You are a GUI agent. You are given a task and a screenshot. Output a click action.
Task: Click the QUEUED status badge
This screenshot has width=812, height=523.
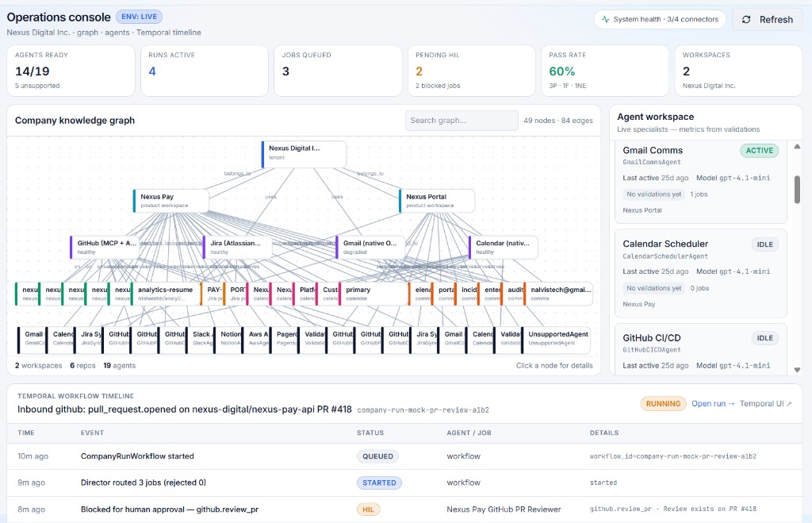tap(377, 456)
